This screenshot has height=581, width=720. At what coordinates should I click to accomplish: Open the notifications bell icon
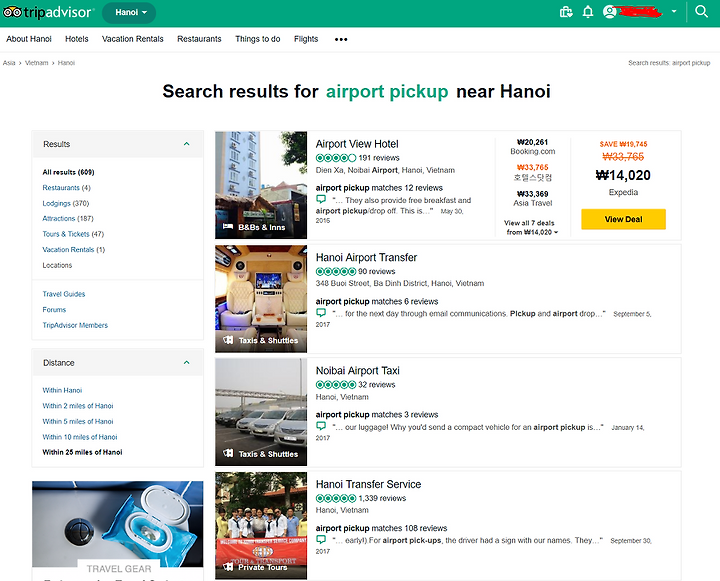click(588, 12)
